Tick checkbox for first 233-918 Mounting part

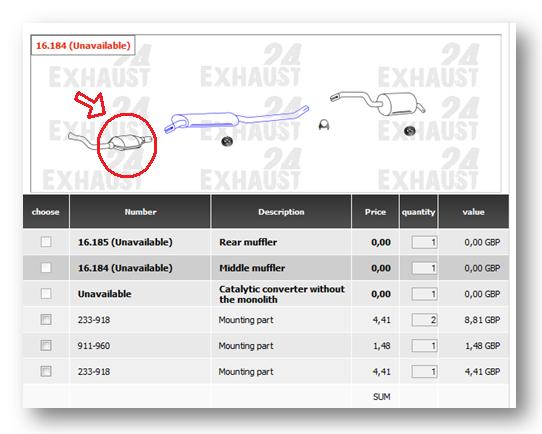(46, 319)
